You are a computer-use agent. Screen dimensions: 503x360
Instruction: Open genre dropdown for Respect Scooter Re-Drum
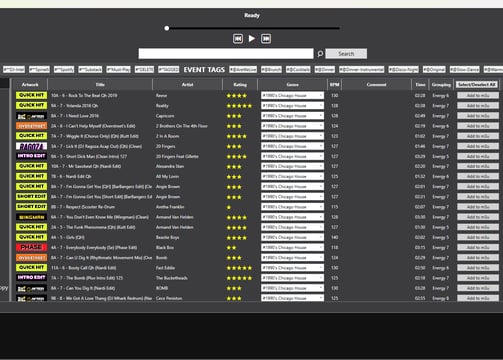pyautogui.click(x=292, y=207)
